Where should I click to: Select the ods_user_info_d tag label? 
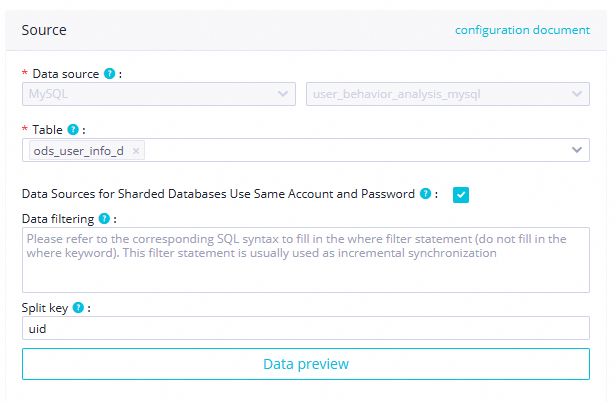79,150
